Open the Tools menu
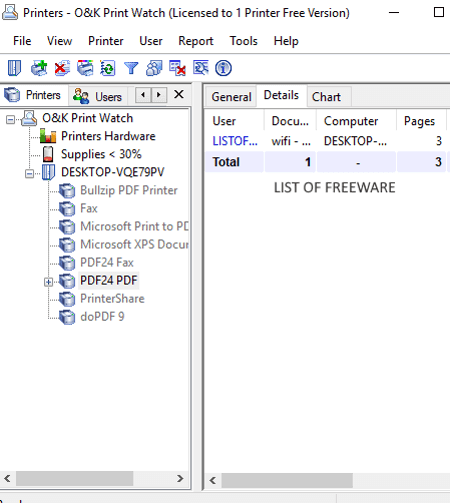450x503 pixels. 244,41
